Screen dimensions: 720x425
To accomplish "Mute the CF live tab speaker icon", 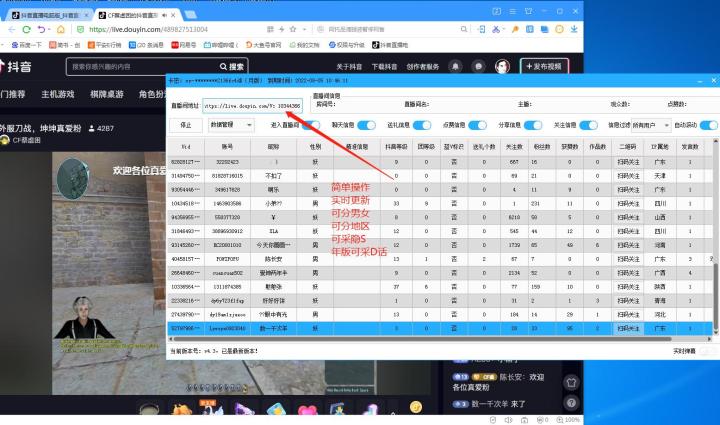I will coord(164,15).
